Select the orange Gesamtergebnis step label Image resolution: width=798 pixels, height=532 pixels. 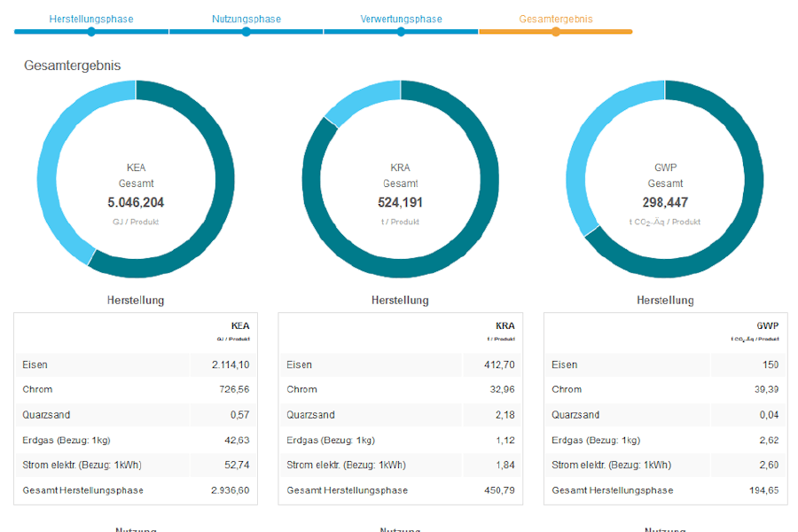(556, 19)
